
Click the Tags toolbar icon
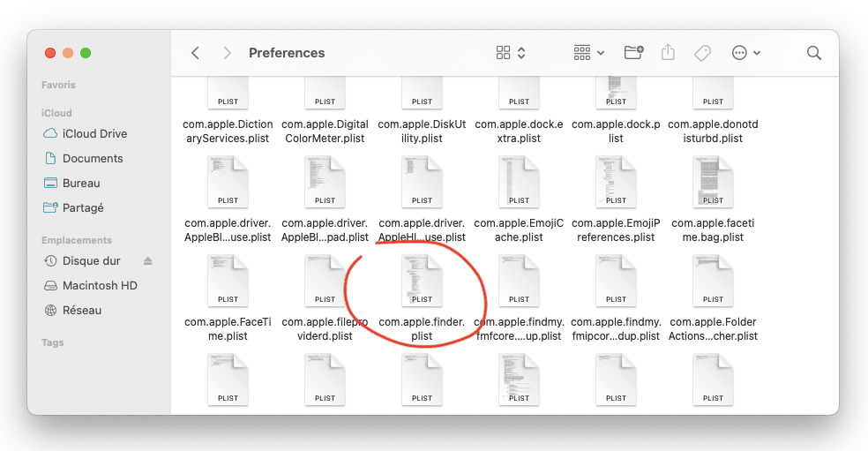702,53
